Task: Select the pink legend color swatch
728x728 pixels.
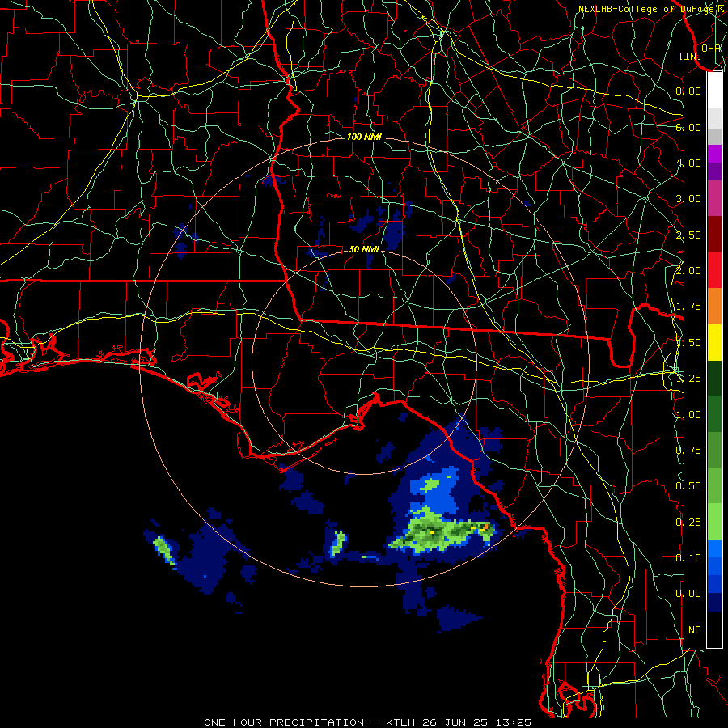Action: (714, 198)
